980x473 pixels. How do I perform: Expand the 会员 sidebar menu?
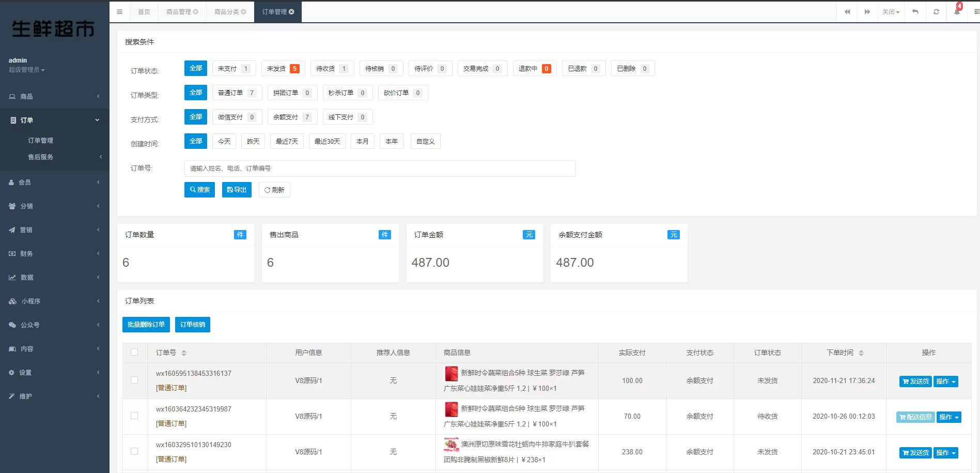coord(54,182)
